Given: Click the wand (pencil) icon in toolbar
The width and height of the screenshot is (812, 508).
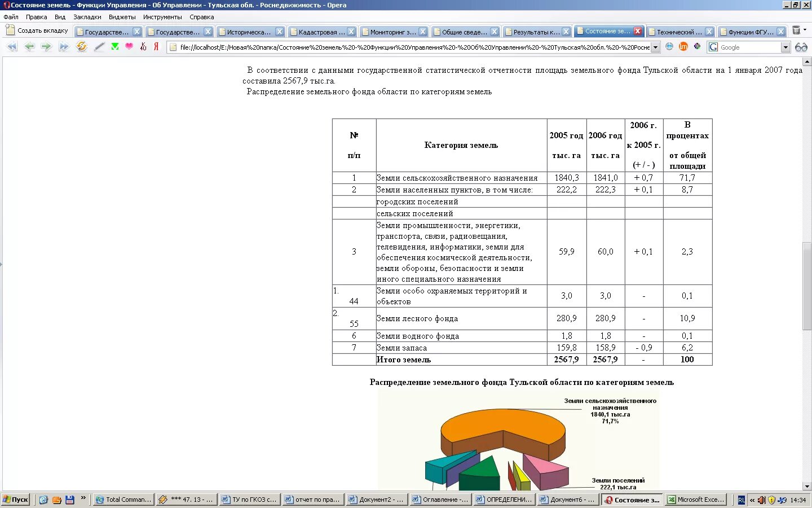Looking at the screenshot, I should click(99, 47).
